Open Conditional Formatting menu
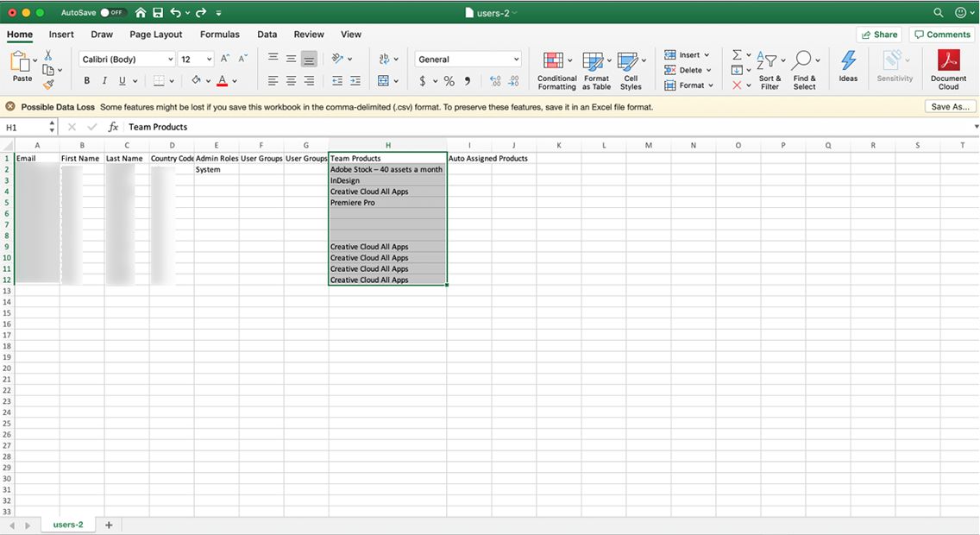Screen dimensions: 980x535 click(x=557, y=71)
